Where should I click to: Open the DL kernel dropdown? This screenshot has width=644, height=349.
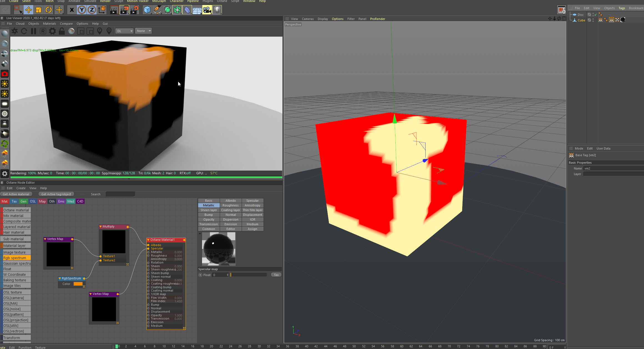coord(125,31)
